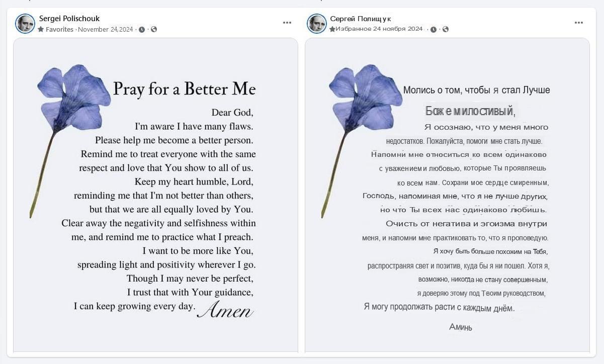604x364 pixels.
Task: Open the 24 ноября 2024 post timestamp
Action: click(x=398, y=29)
